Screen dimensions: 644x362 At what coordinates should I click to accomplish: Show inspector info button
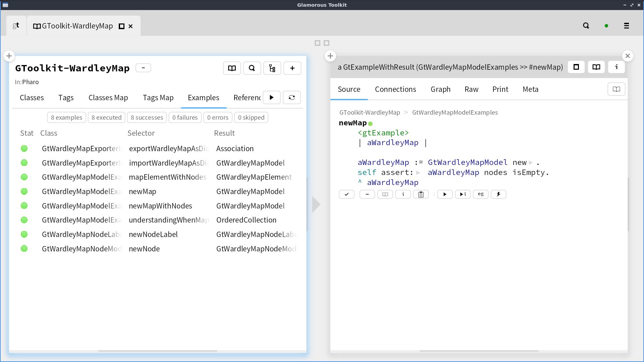(616, 67)
